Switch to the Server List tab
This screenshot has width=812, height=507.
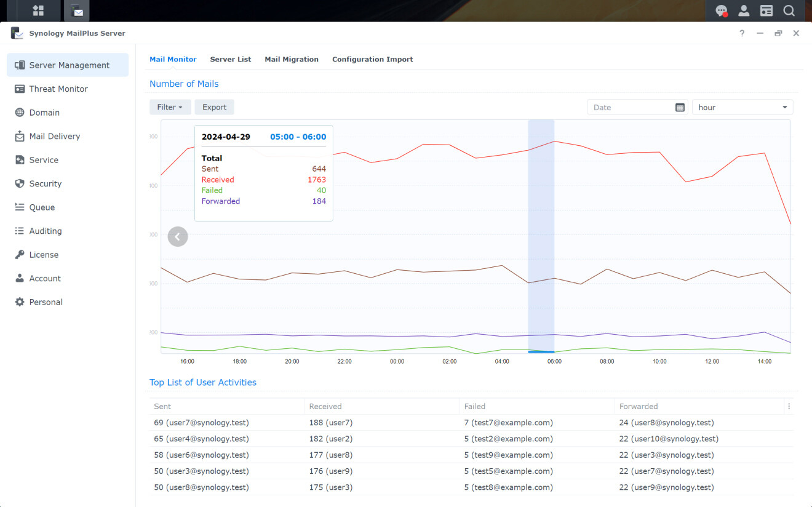(x=231, y=60)
